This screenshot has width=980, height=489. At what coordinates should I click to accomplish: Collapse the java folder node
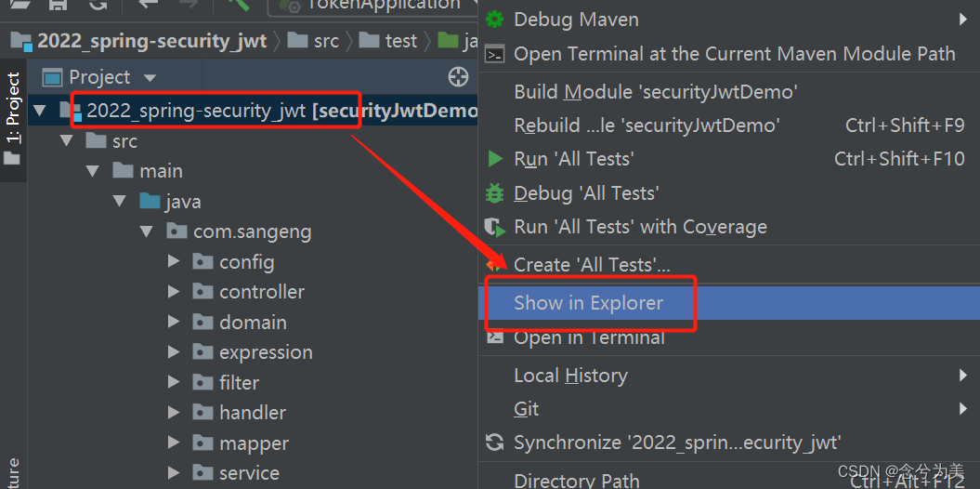pos(120,202)
